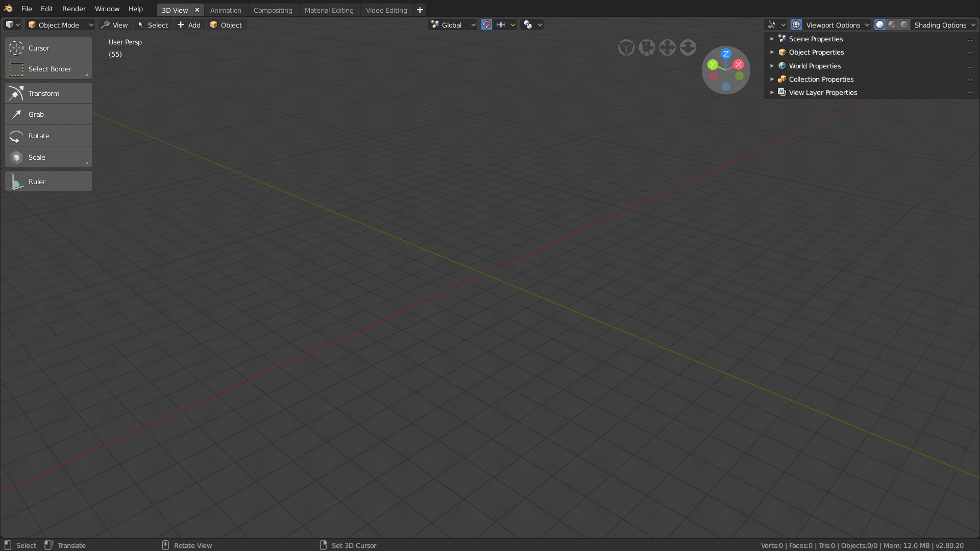Open the Global transform orientation dropdown
This screenshot has width=980, height=551.
pos(452,24)
